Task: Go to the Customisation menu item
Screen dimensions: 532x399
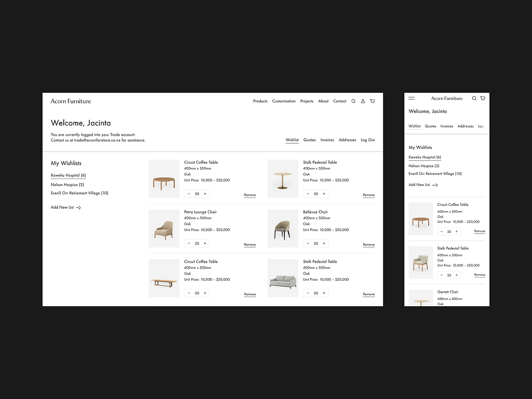Action: pos(284,101)
